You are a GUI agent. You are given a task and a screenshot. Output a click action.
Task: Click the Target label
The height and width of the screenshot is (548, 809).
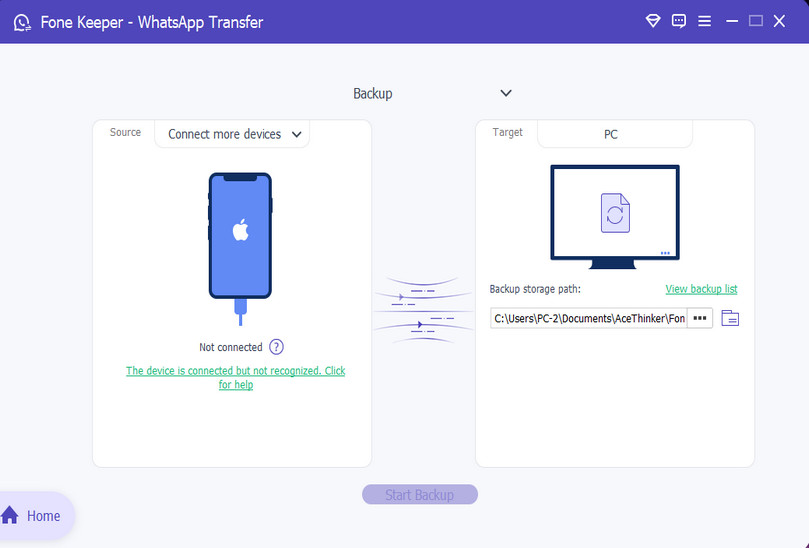tap(508, 133)
